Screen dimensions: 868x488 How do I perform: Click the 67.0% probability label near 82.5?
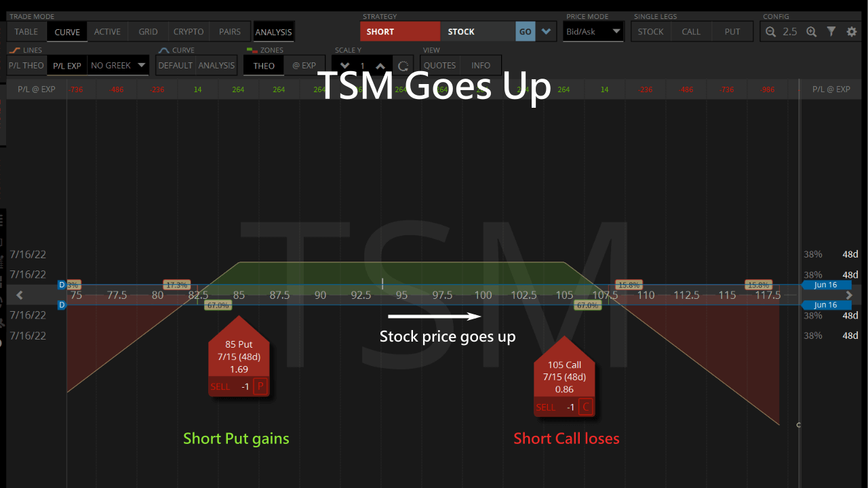pos(218,306)
